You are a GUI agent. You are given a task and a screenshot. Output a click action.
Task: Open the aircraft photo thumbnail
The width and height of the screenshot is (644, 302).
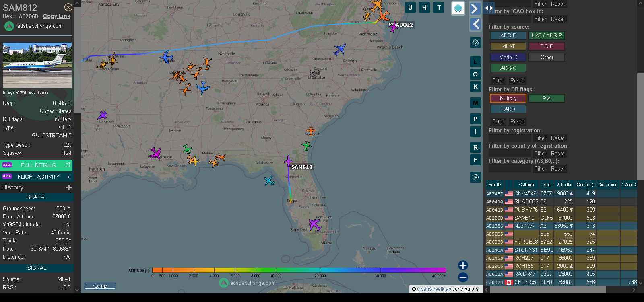click(37, 65)
